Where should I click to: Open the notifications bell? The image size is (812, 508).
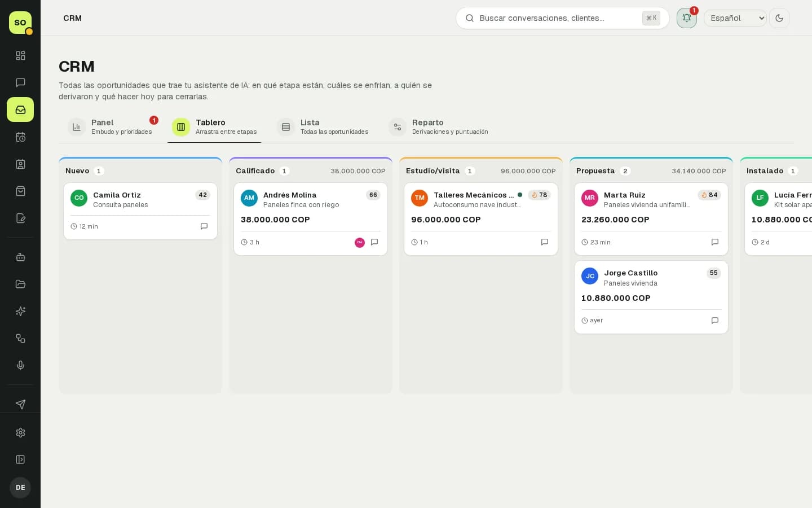click(x=686, y=18)
